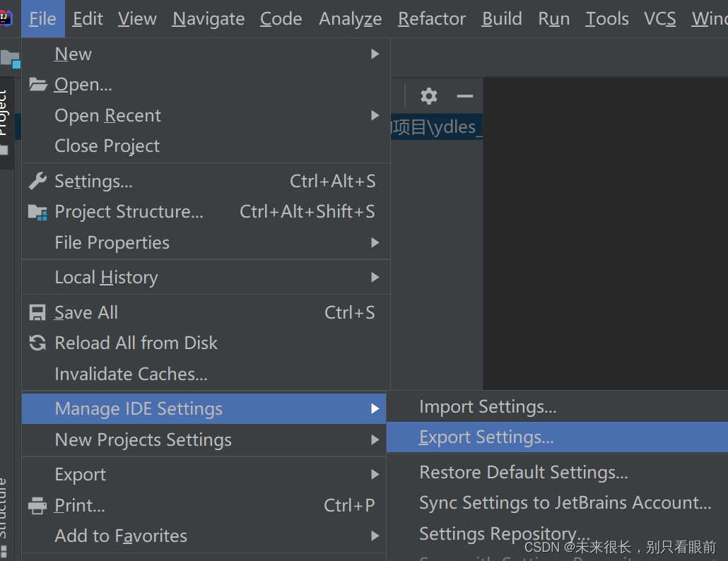
Task: Select the ydles project path row
Action: pyautogui.click(x=436, y=126)
